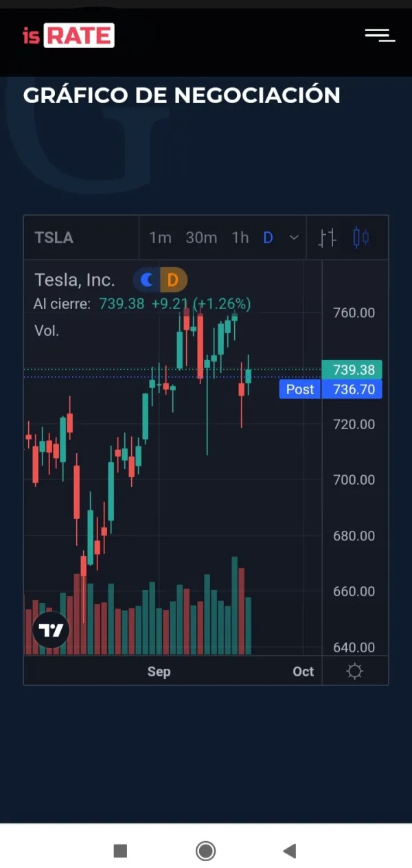Click the Tesla, Inc. title

(75, 280)
